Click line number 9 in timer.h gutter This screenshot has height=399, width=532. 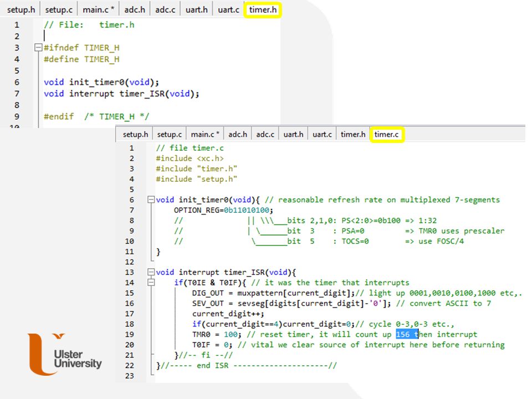17,116
